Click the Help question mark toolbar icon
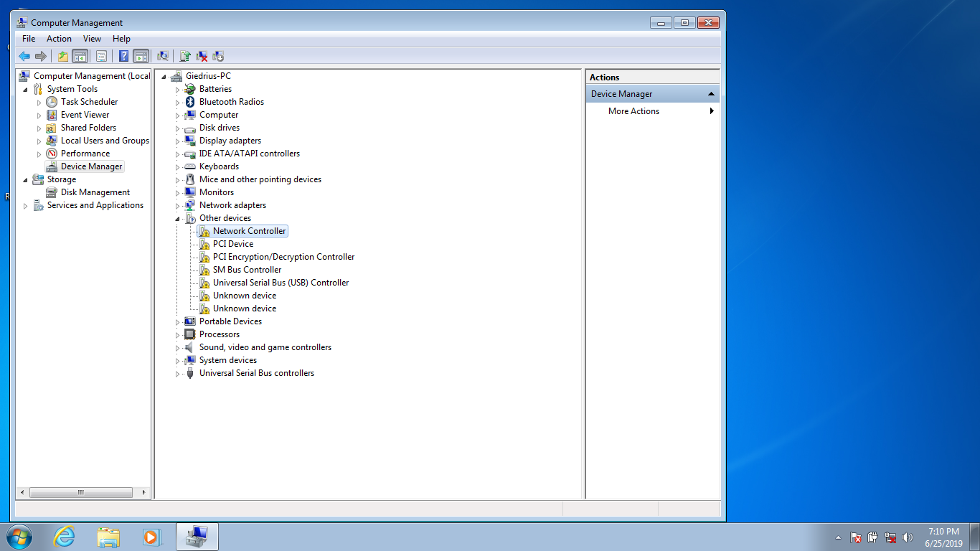980x551 pixels. point(123,56)
